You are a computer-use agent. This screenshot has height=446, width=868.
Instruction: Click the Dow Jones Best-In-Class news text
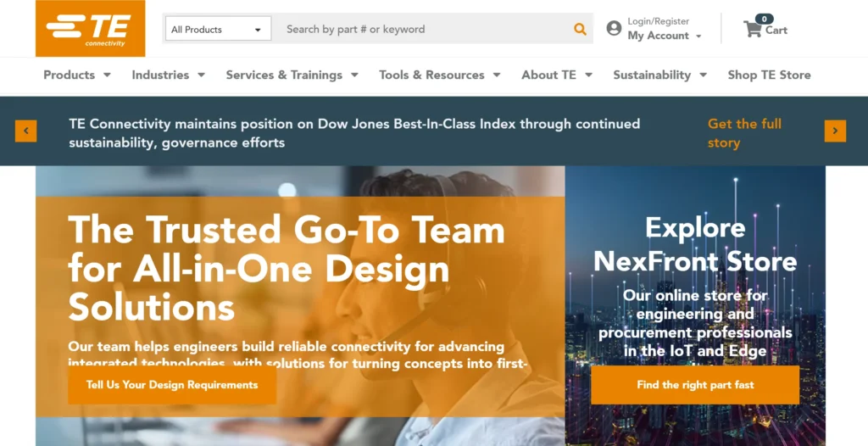(x=354, y=133)
